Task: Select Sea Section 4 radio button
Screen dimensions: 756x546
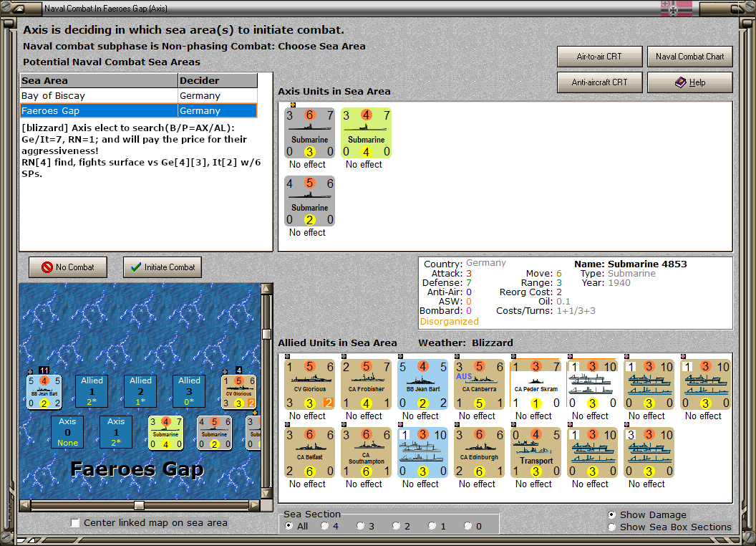Action: coord(324,526)
